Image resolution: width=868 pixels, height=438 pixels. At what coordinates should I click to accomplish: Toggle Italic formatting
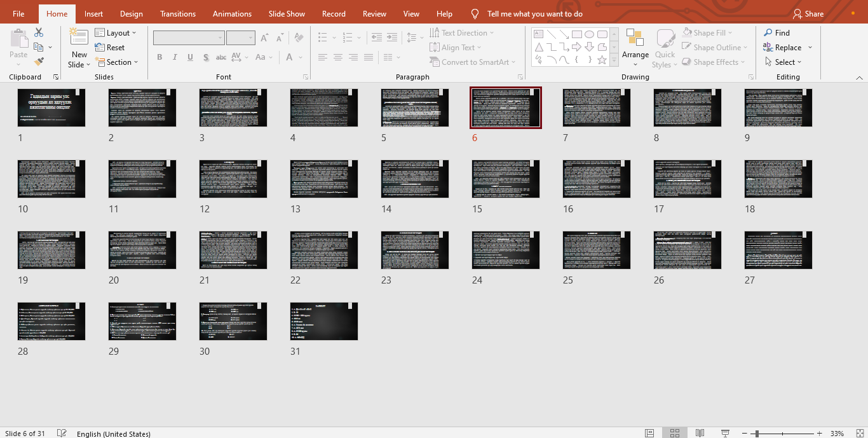[175, 57]
